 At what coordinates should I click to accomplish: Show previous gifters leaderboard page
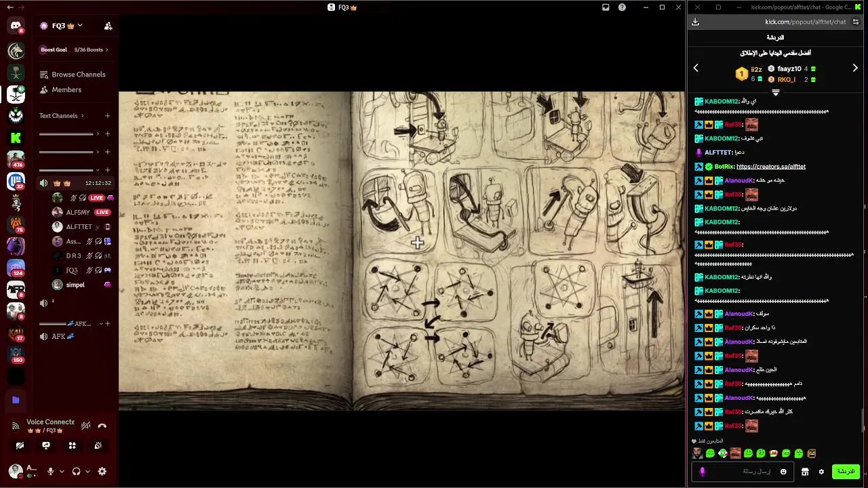pyautogui.click(x=696, y=68)
